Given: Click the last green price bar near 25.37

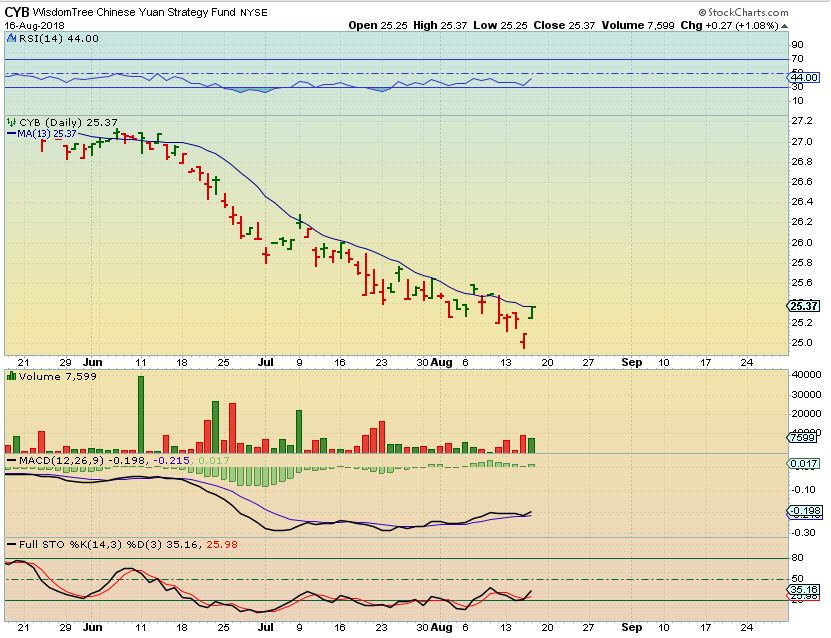Looking at the screenshot, I should pos(532,311).
